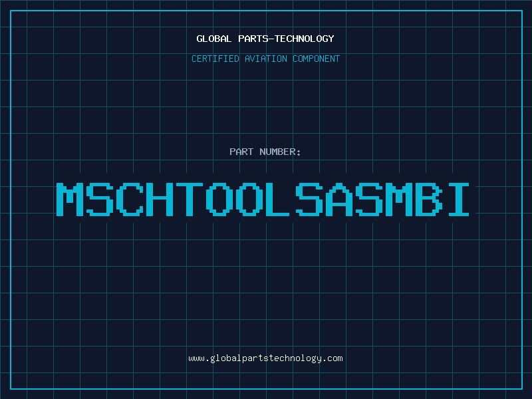
Task: Pick the letter A in the part number
Action: (338, 199)
